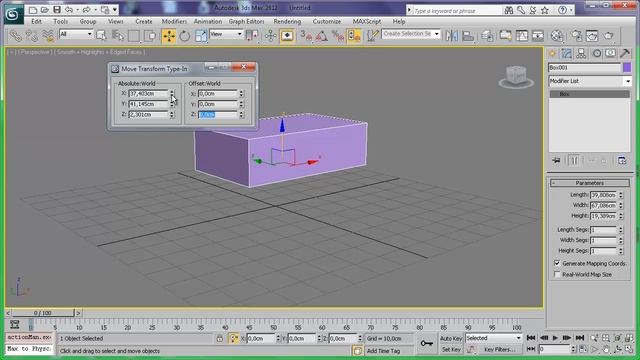Viewport: 640px width, 360px height.
Task: Click the Box001 object color swatch
Action: [x=627, y=67]
